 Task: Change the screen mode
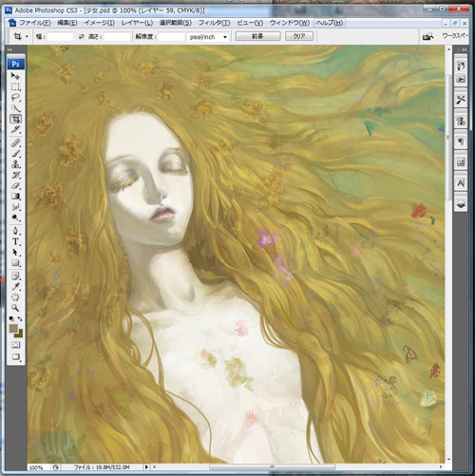[x=15, y=357]
